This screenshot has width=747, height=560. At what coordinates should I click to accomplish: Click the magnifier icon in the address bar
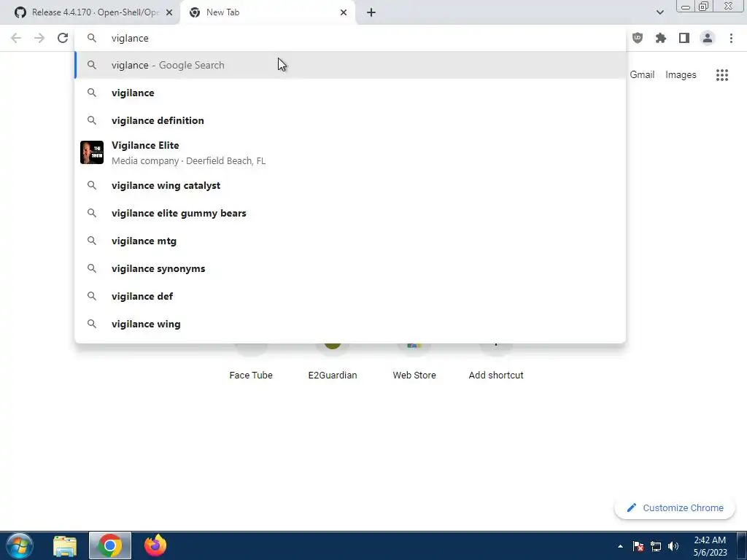click(x=92, y=38)
